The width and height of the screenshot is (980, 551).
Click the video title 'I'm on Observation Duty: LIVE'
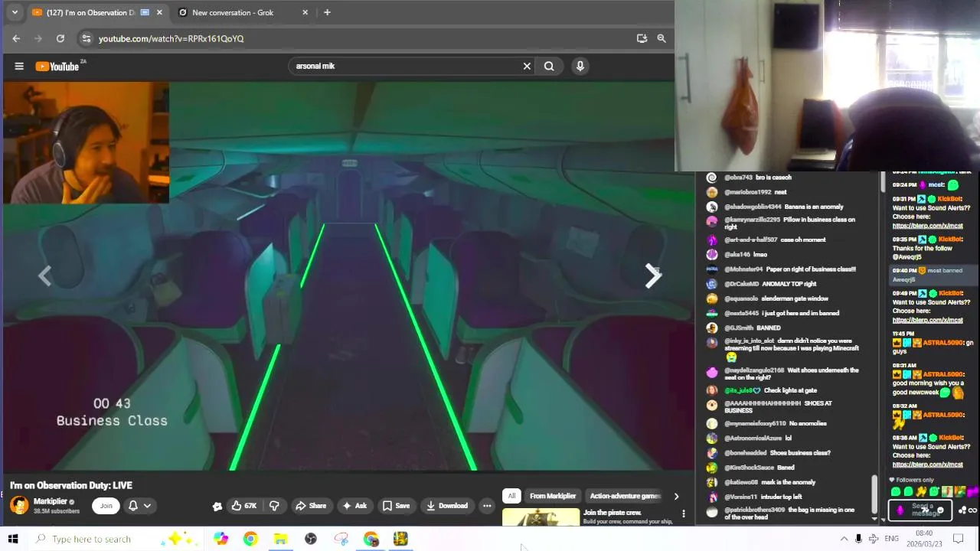[x=71, y=485]
